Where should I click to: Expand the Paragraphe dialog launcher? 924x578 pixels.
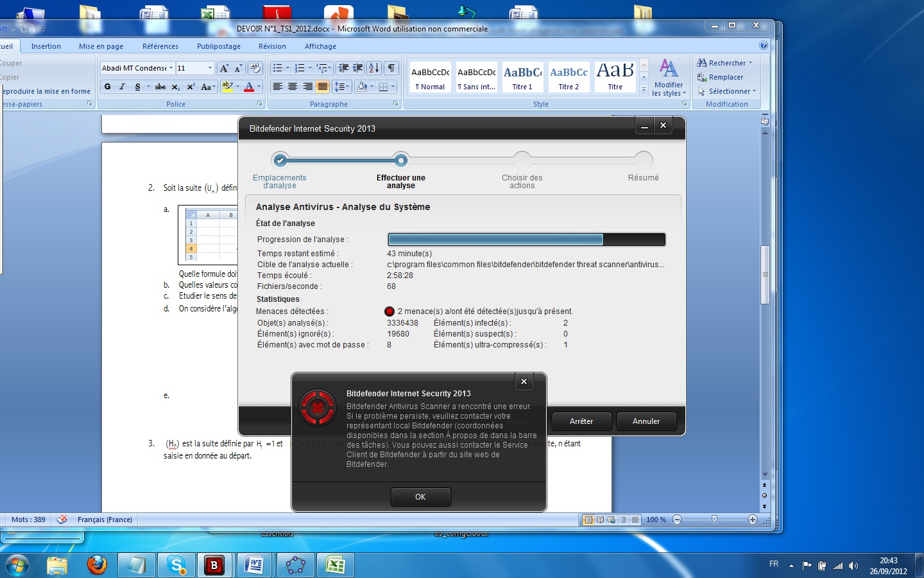pos(396,104)
